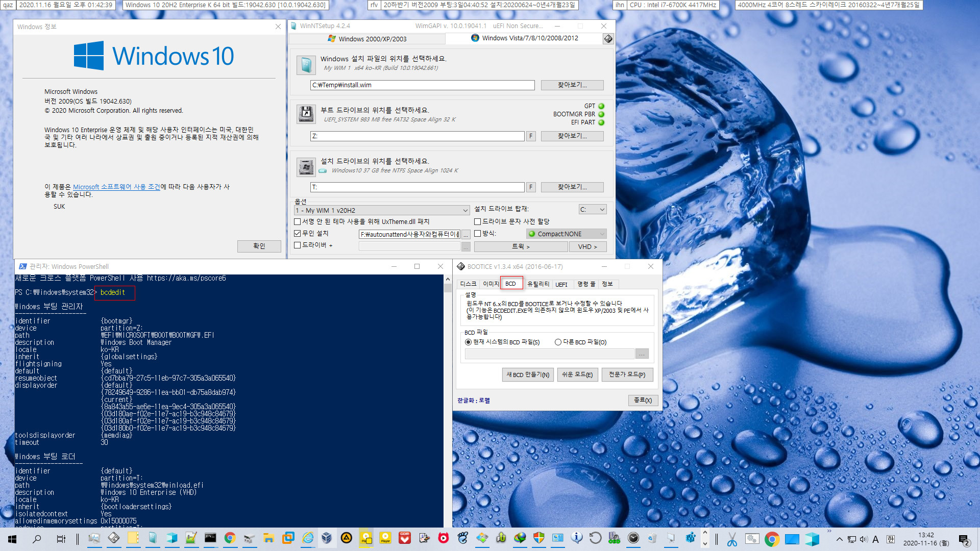
Task: Open the Start menu
Action: (12, 539)
